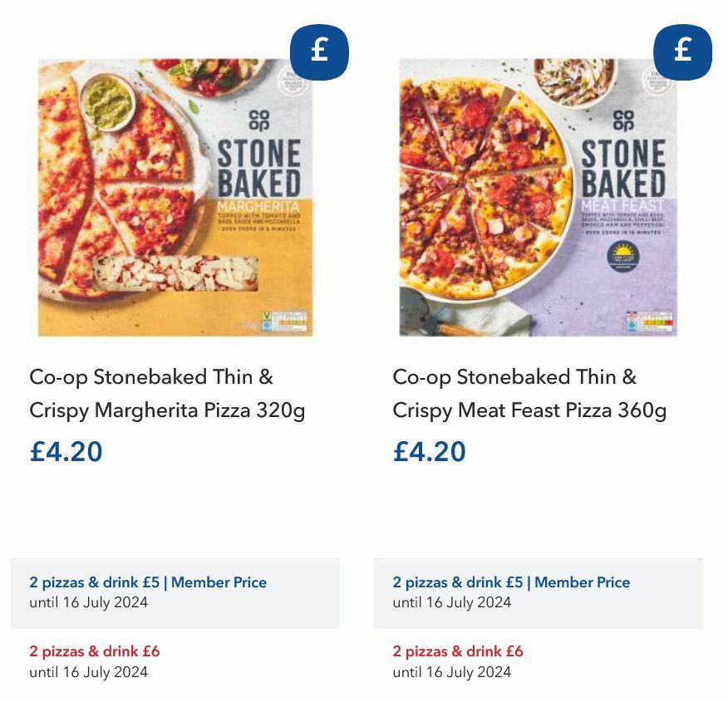Image resolution: width=728 pixels, height=702 pixels.
Task: Click the £4.20 price under the Margherita pizza
Action: (x=65, y=452)
